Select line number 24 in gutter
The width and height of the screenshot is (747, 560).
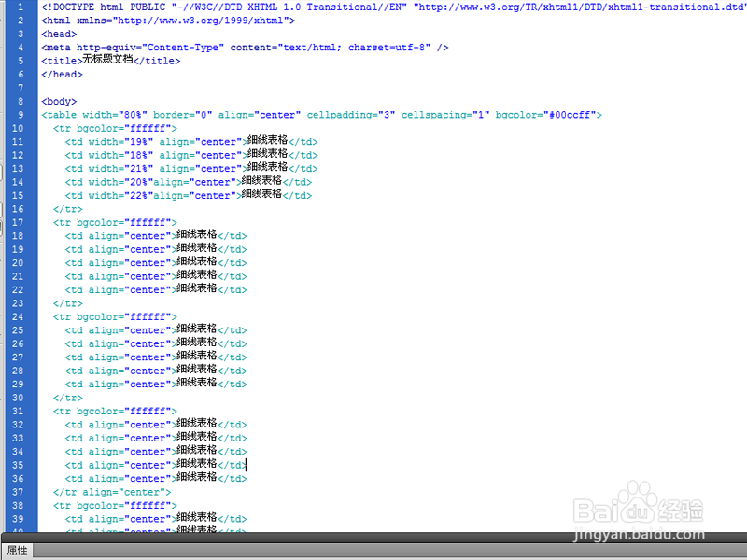click(18, 316)
